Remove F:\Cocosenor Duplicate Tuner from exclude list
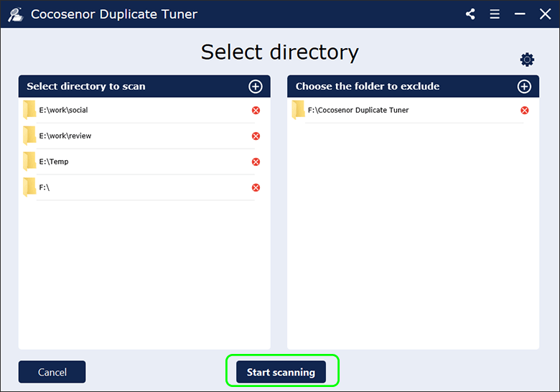The width and height of the screenshot is (560, 392). (525, 111)
